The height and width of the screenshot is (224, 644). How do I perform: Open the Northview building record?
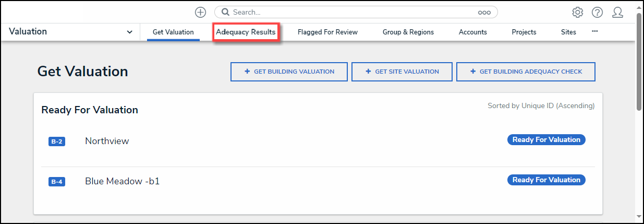point(107,141)
